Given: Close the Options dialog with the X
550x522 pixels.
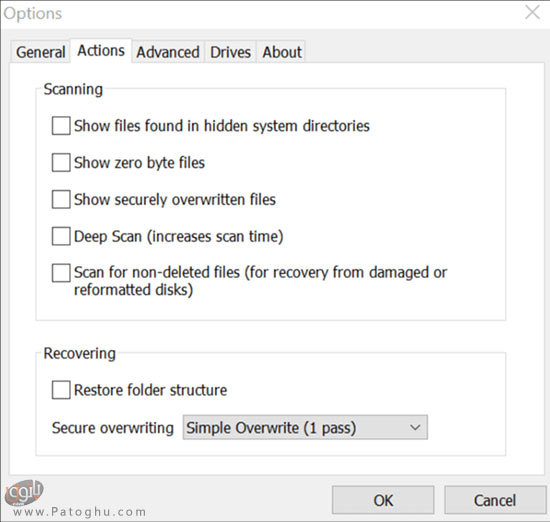Looking at the screenshot, I should [x=532, y=13].
